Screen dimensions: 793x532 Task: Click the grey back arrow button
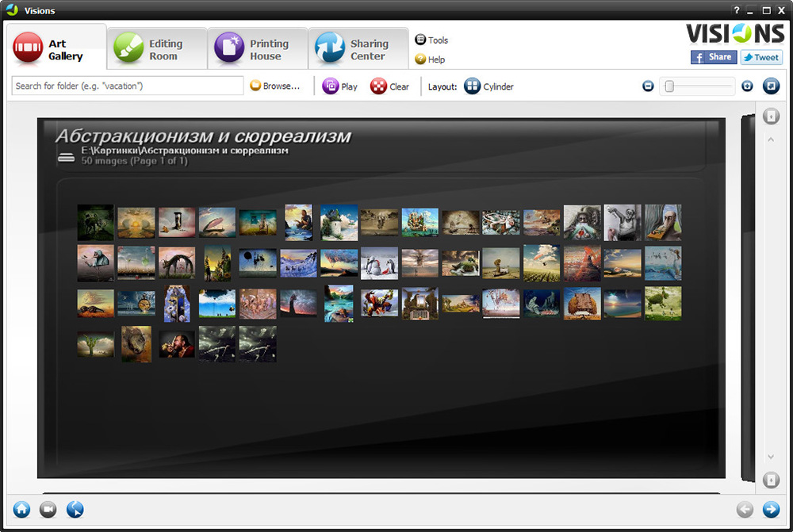[x=745, y=509]
